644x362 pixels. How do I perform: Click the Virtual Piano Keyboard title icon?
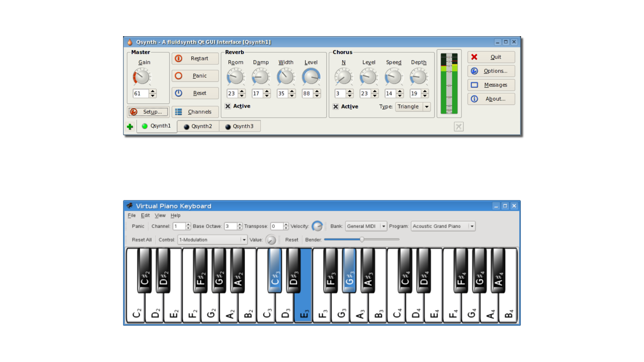130,206
